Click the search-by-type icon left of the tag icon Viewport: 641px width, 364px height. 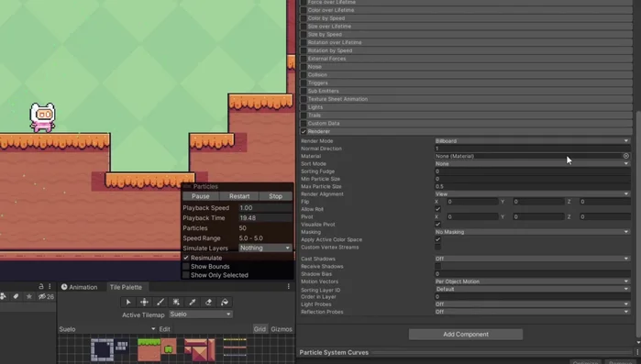[3, 296]
